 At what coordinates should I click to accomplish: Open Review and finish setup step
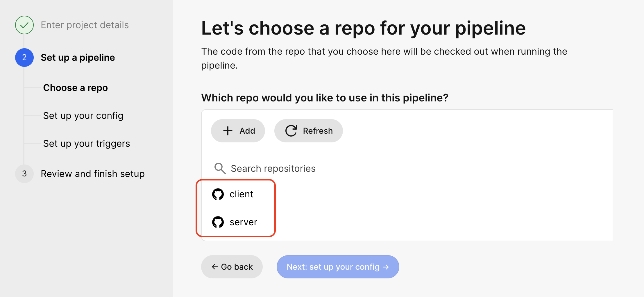click(92, 174)
